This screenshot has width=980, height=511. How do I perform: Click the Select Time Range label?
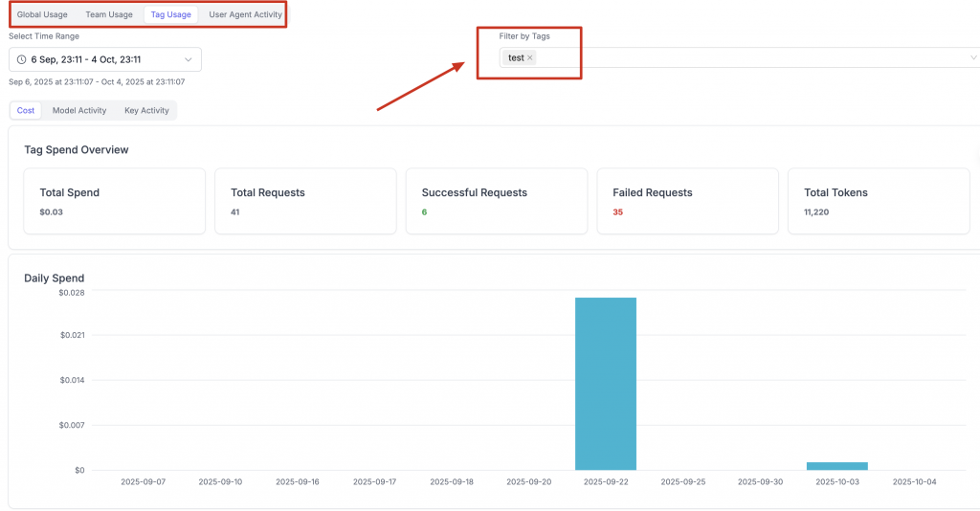click(x=44, y=36)
